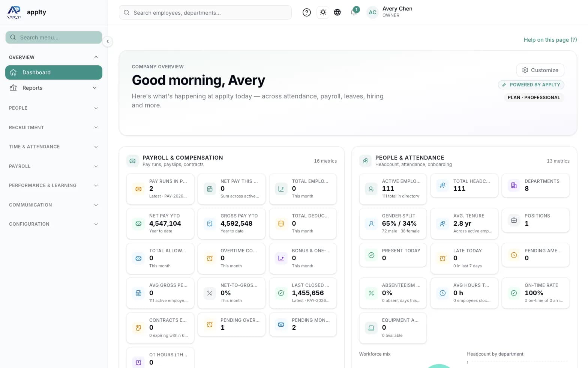Click the Pay Runs card icon
Image resolution: width=588 pixels, height=368 pixels.
138,189
